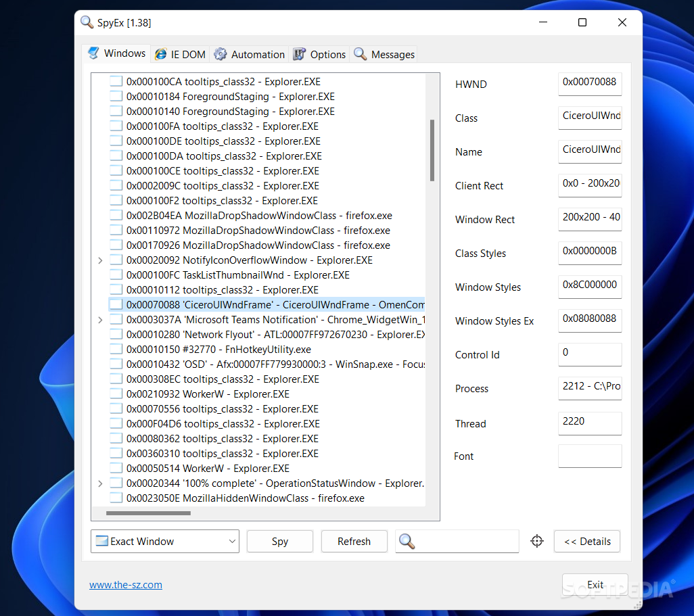
Task: Click the horizontal scrollbar thumb of window list
Action: click(148, 513)
